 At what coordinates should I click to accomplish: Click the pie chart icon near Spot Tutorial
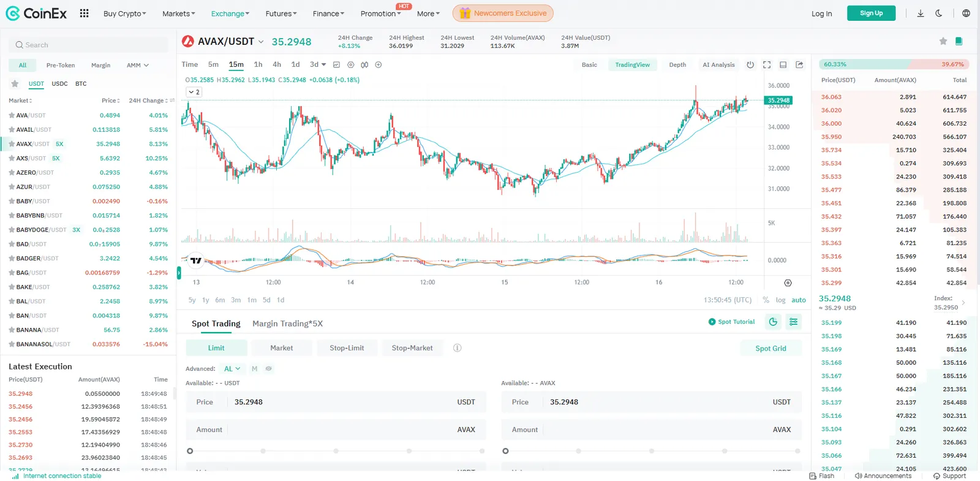coord(773,322)
